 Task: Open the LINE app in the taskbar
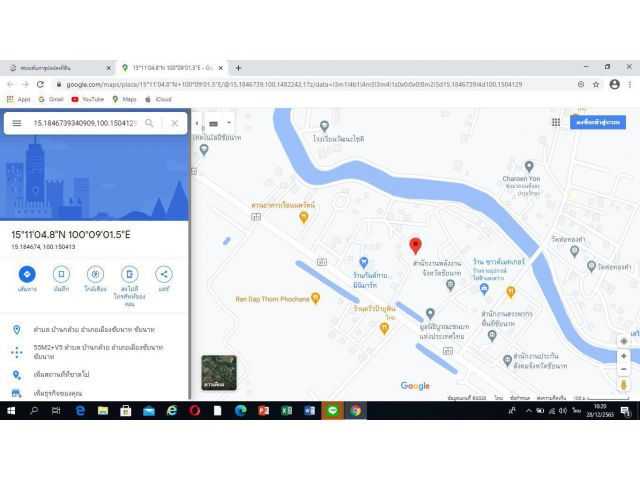[332, 411]
